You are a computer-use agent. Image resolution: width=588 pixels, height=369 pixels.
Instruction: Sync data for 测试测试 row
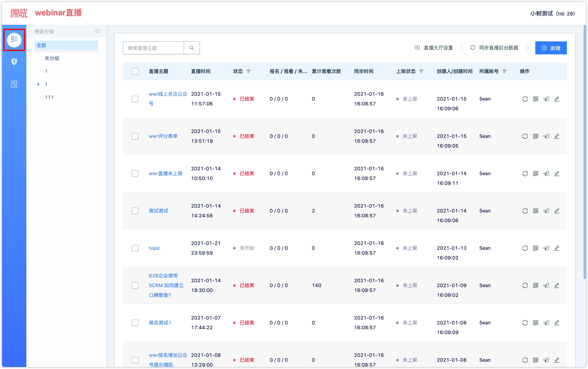click(525, 211)
